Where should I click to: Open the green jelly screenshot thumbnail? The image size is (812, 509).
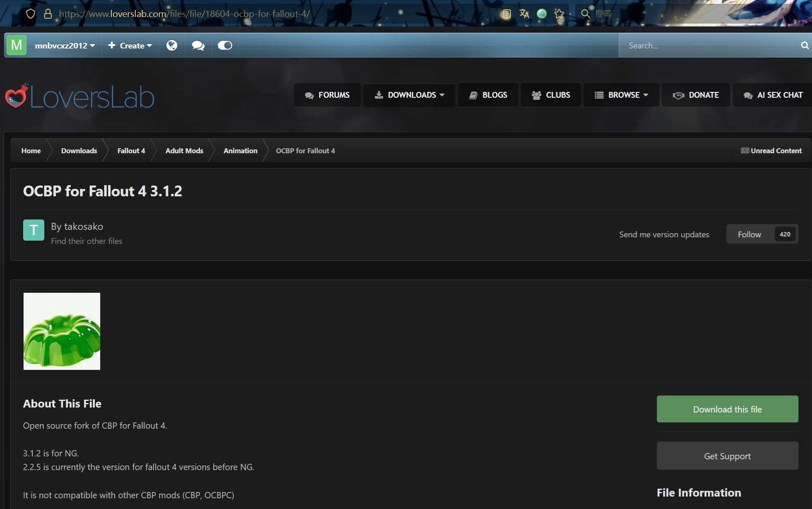click(62, 331)
